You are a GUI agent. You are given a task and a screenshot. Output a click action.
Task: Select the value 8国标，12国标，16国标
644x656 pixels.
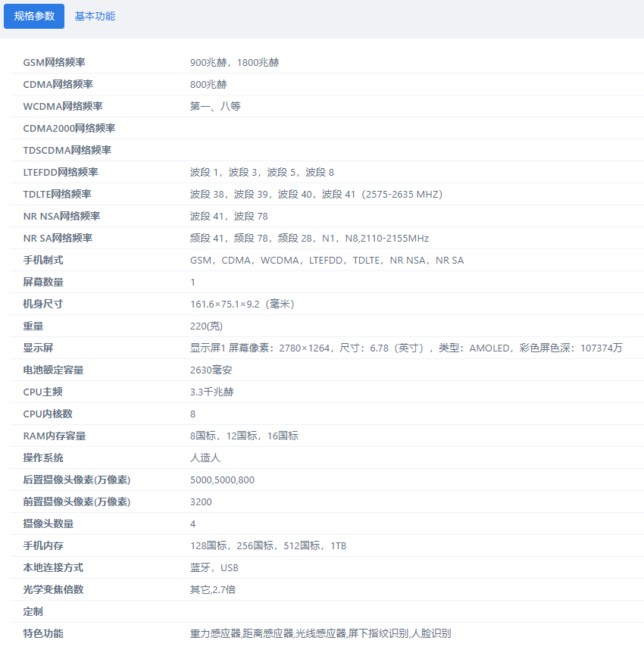click(x=244, y=436)
